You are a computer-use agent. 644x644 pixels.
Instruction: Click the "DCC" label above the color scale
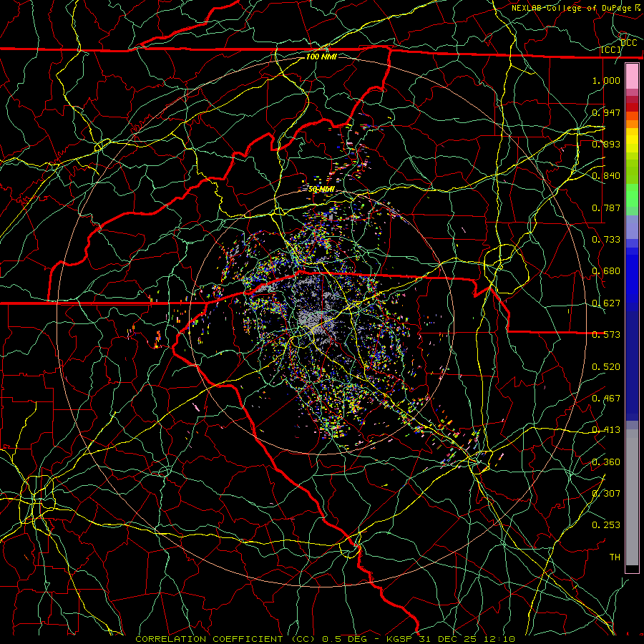pos(628,43)
